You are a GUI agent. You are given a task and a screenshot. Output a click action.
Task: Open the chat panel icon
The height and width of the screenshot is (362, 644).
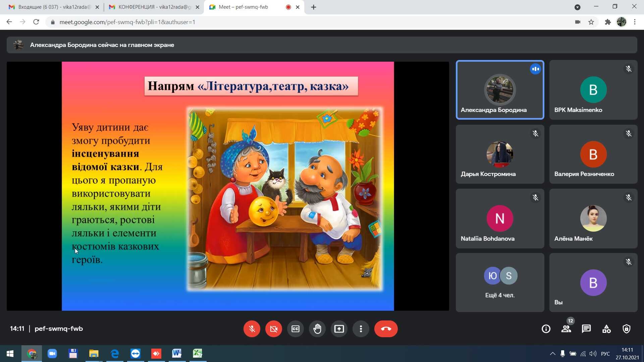pyautogui.click(x=586, y=329)
